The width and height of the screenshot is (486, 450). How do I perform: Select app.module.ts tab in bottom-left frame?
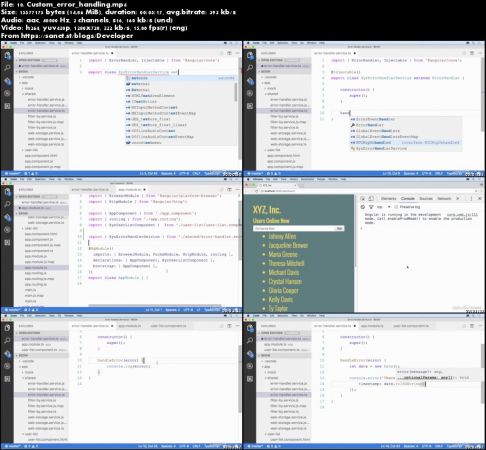(x=130, y=326)
